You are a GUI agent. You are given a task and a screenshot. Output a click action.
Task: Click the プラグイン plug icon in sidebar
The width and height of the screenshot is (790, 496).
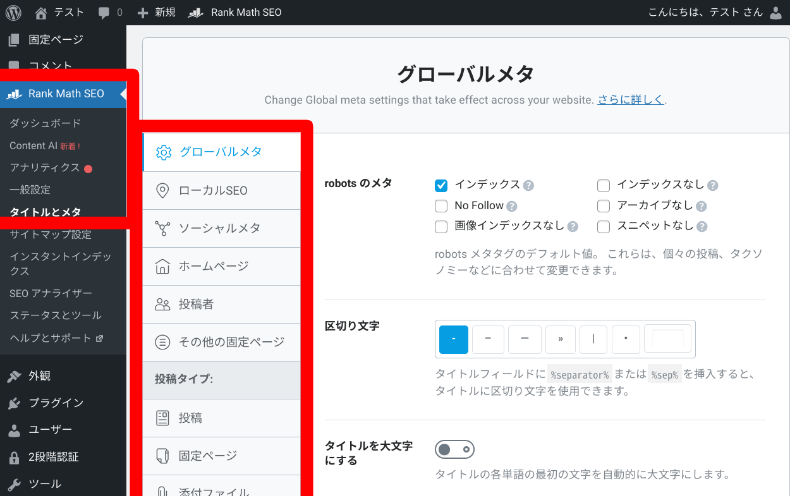[x=13, y=403]
